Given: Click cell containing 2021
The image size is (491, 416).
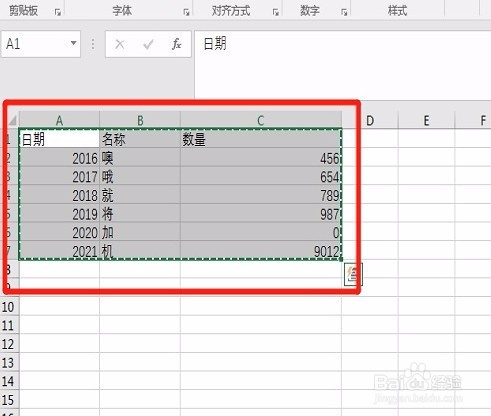Looking at the screenshot, I should 59,251.
